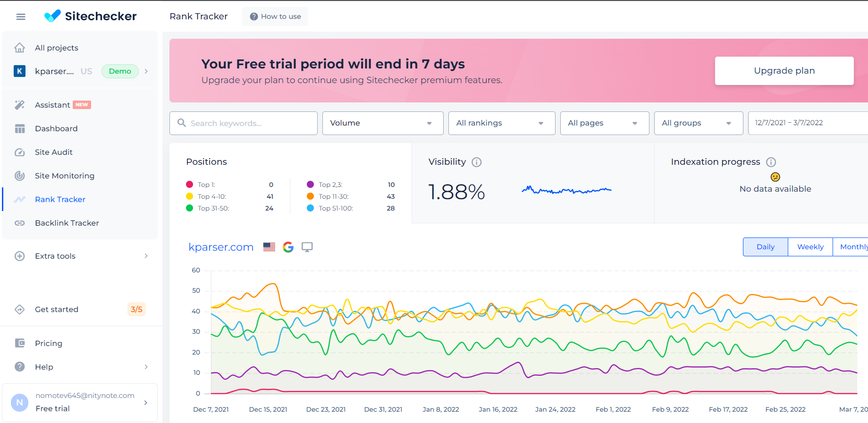This screenshot has width=868, height=423.
Task: Click the Extra tools plus icon
Action: (x=20, y=256)
